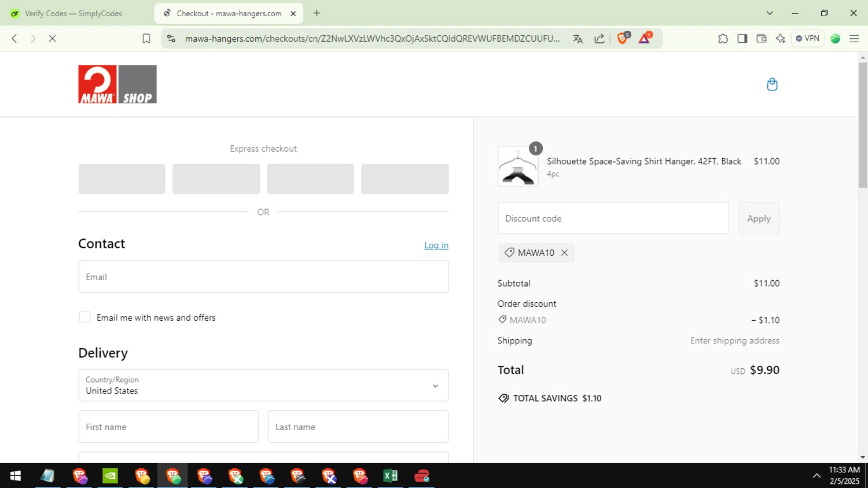The width and height of the screenshot is (868, 488).
Task: Click the Apply discount button
Action: (759, 218)
